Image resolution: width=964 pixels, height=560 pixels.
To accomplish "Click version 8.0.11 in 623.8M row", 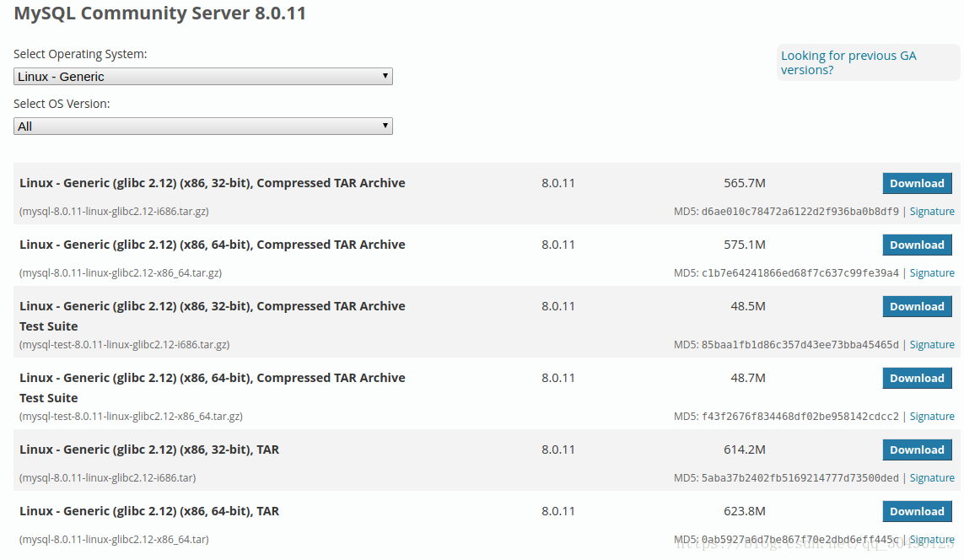I will 558,511.
